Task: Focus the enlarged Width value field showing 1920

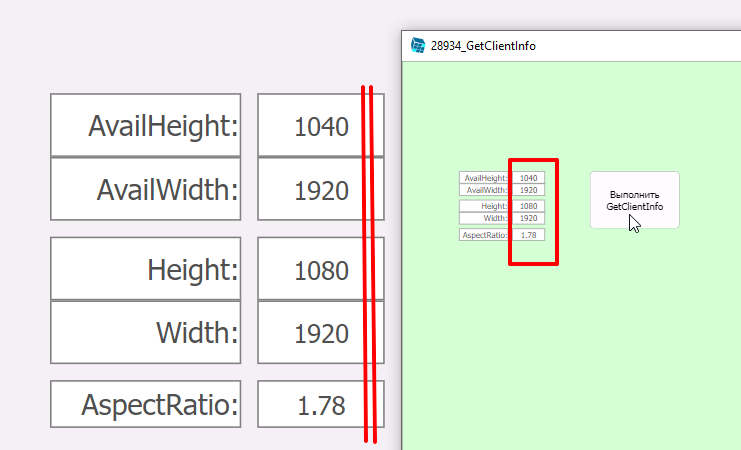Action: pos(320,333)
